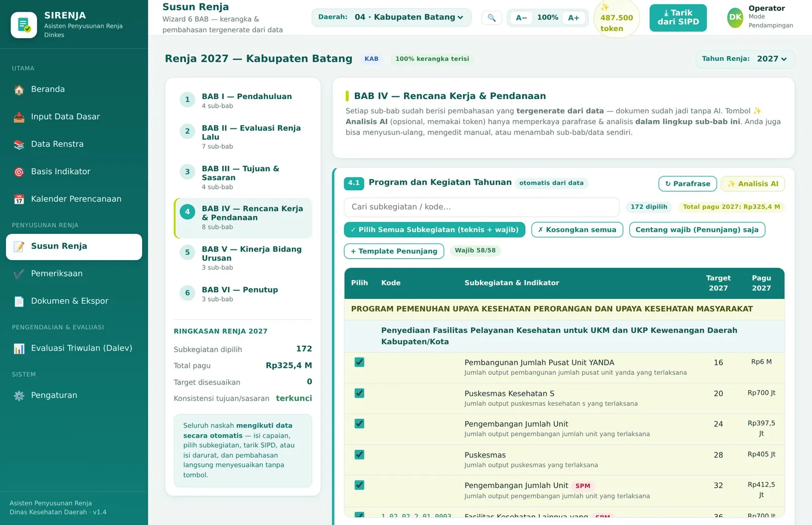The width and height of the screenshot is (812, 525).
Task: Uncheck the Puskesmas Kesehatan S row
Action: [359, 393]
